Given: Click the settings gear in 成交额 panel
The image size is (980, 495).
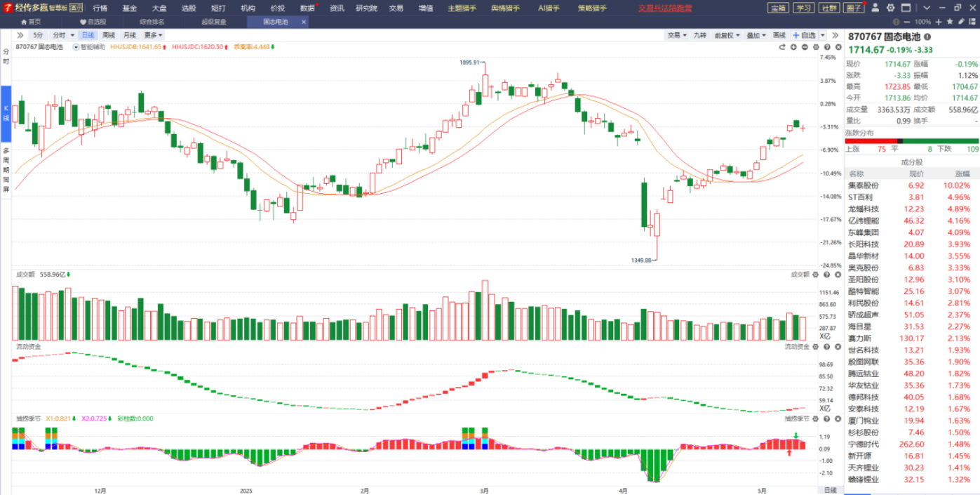Looking at the screenshot, I should [815, 275].
